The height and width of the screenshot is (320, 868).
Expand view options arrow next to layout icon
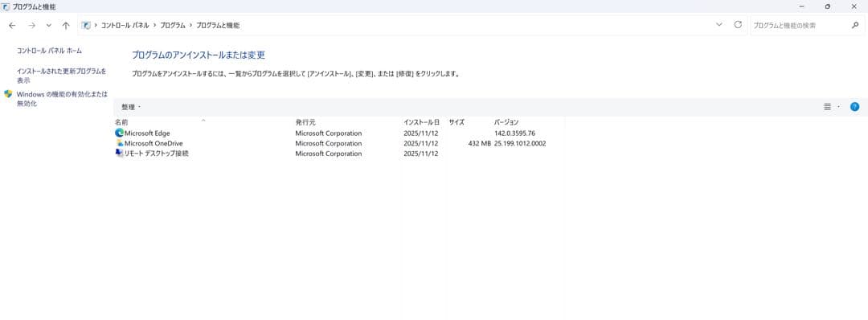point(838,107)
